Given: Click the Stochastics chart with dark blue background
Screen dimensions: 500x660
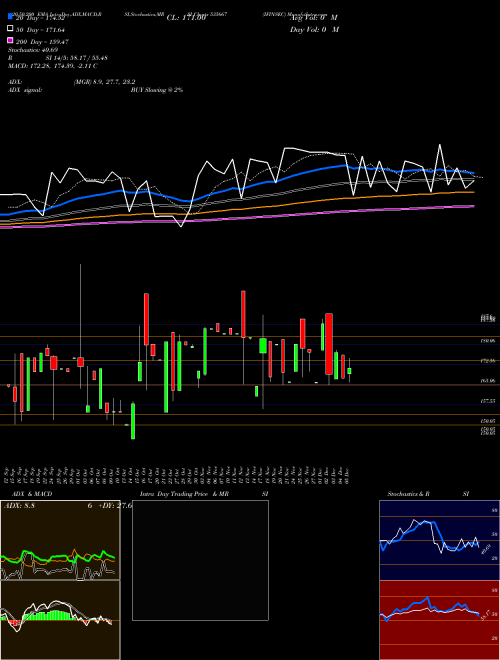Looking at the screenshot, I should tap(439, 540).
